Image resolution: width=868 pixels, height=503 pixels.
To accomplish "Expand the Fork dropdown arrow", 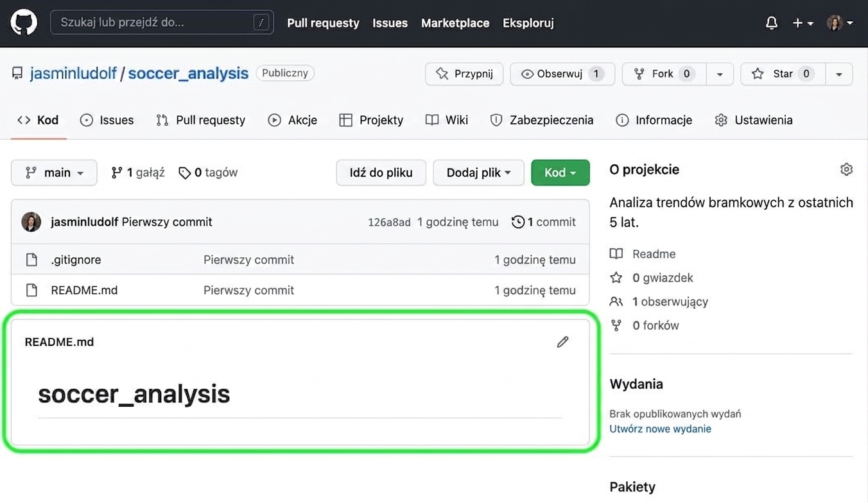I will tap(720, 74).
